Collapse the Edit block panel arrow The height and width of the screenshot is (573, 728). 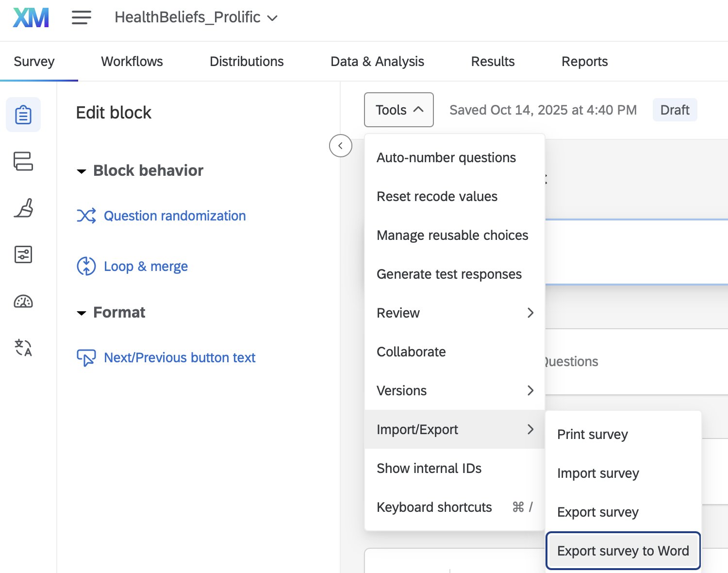point(340,146)
